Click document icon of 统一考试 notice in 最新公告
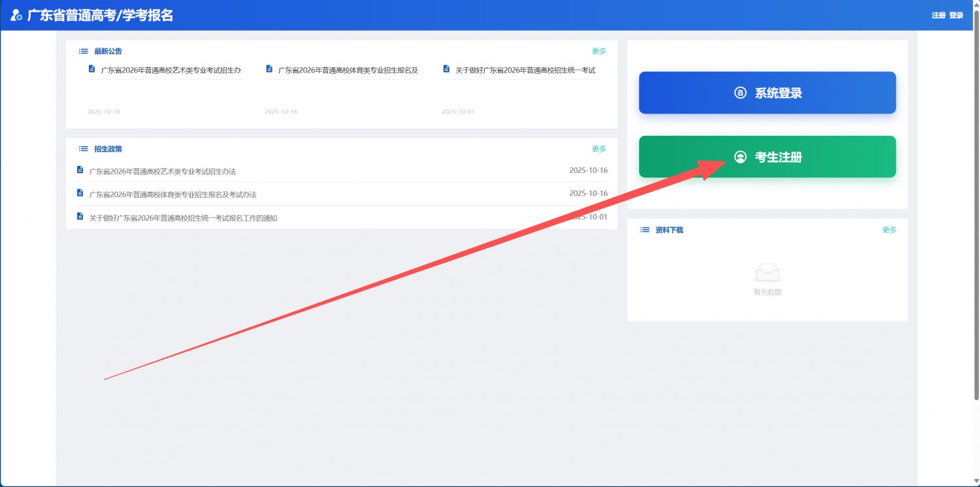 [x=446, y=69]
